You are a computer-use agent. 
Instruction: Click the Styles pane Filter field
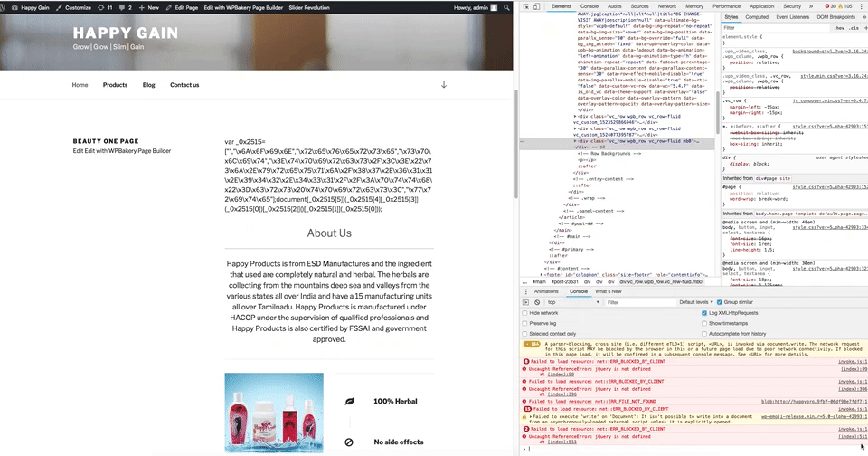(x=775, y=28)
